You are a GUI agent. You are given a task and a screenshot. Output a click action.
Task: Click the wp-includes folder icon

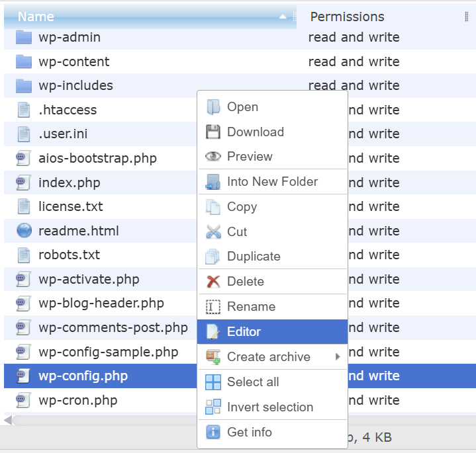(24, 85)
